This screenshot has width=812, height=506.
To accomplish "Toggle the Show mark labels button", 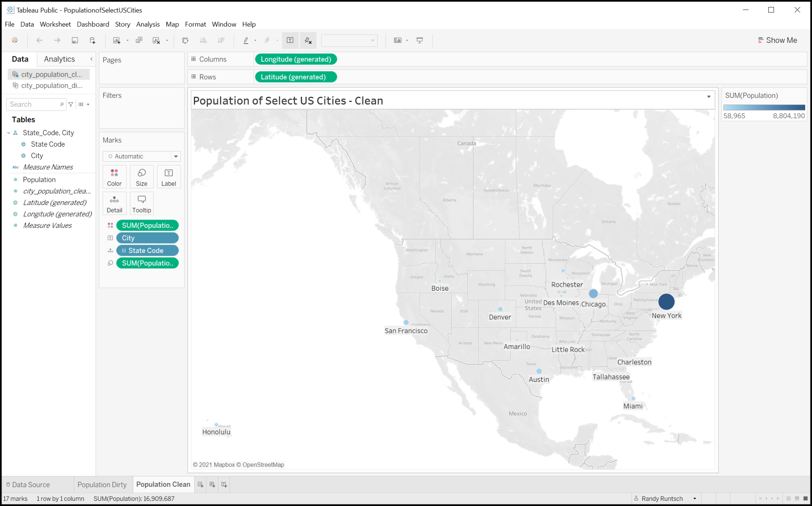I will [x=290, y=40].
